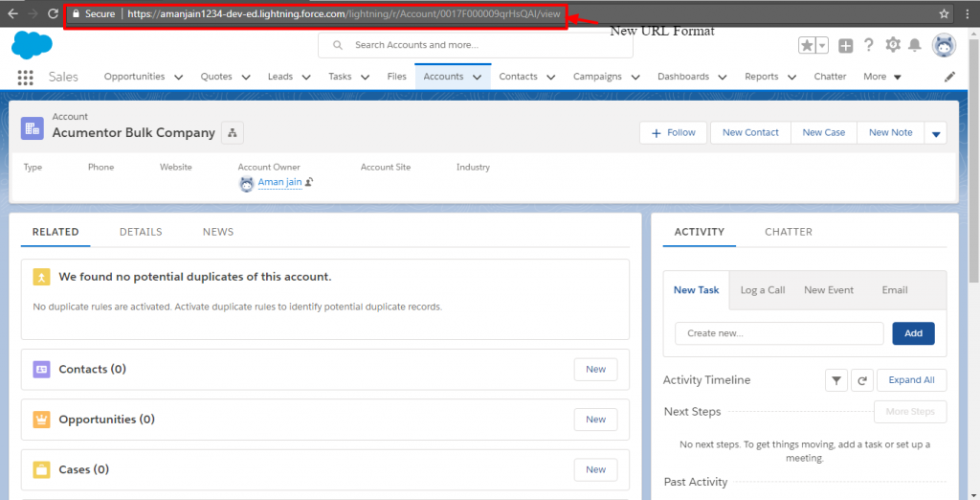Click the Create new task field
Viewport: 980px width, 500px height.
779,333
